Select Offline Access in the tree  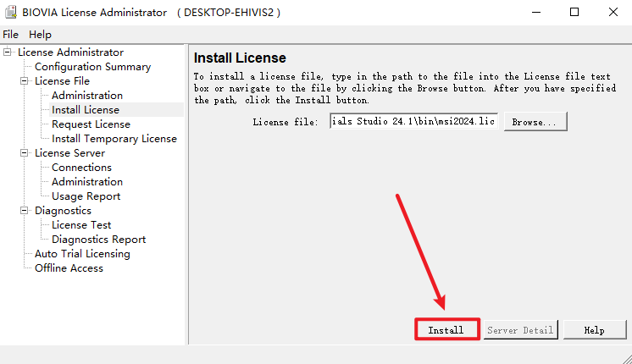(69, 268)
